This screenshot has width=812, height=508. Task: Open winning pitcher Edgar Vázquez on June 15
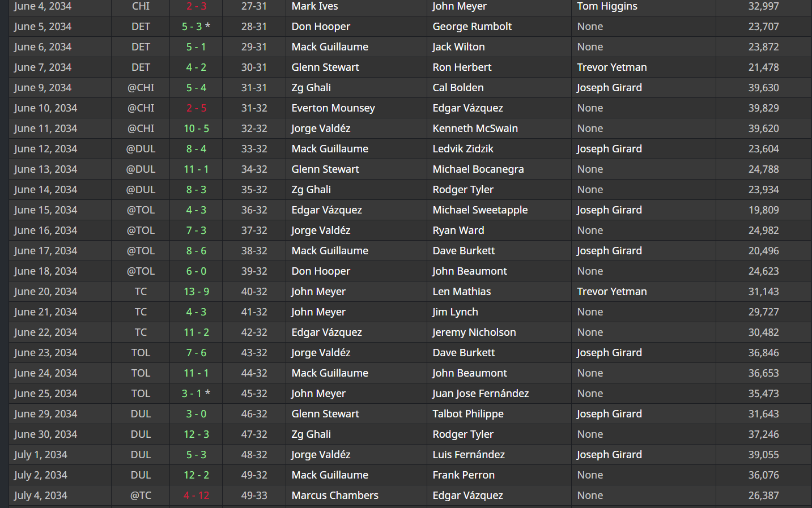(326, 210)
